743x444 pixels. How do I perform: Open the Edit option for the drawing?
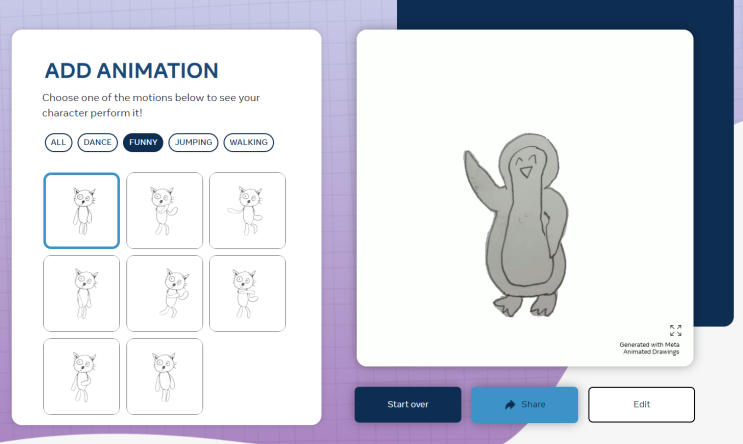pyautogui.click(x=642, y=404)
